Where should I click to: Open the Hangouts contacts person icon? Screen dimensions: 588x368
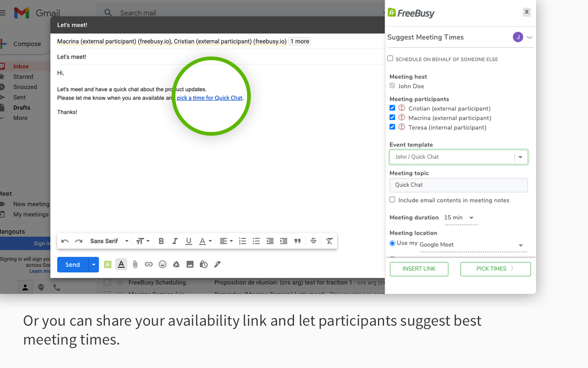pyautogui.click(x=25, y=287)
